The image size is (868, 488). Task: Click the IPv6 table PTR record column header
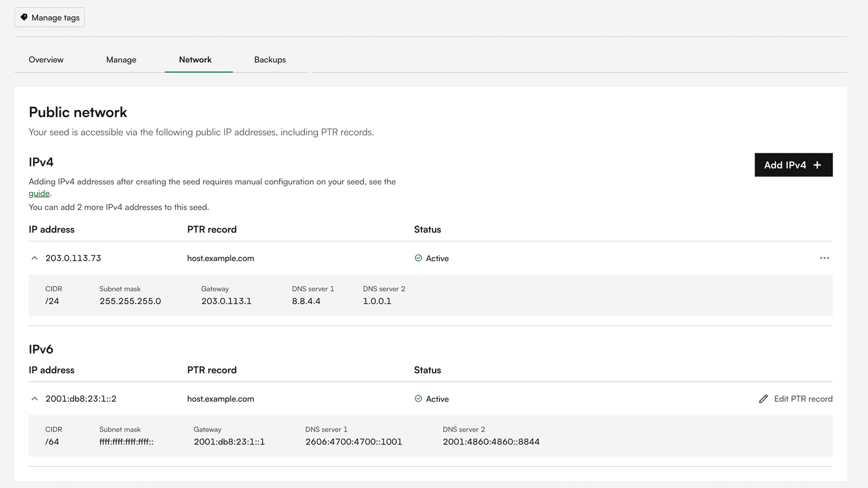coord(212,370)
